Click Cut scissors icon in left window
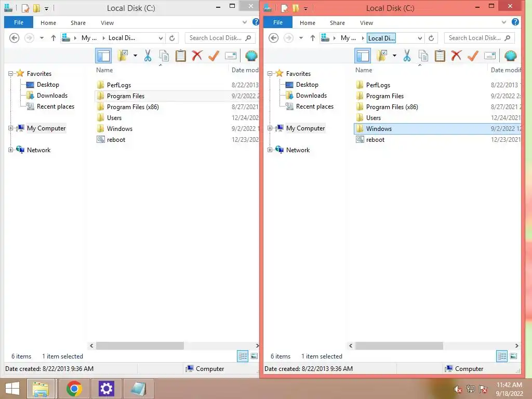 click(148, 56)
